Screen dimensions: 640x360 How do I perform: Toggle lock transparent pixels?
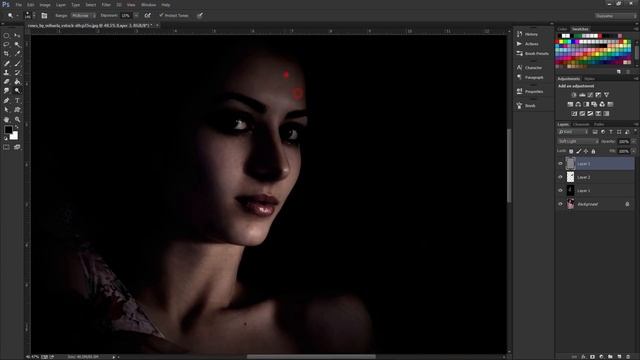571,151
